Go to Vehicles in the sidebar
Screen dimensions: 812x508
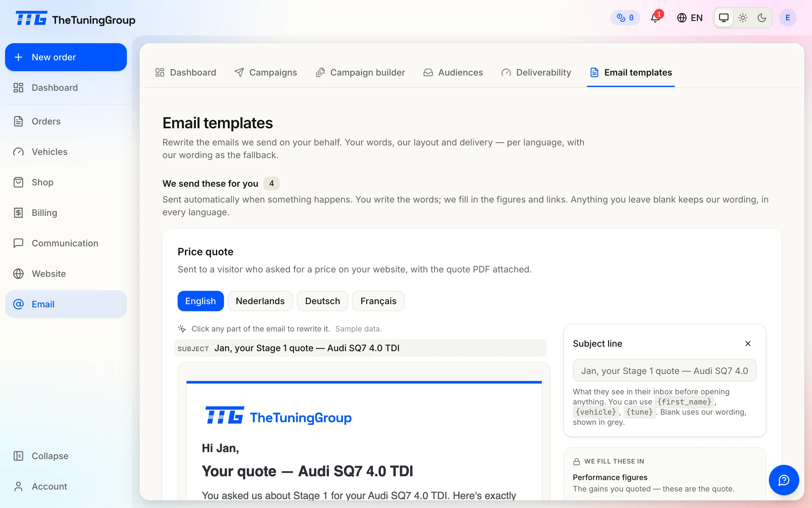[x=66, y=152]
